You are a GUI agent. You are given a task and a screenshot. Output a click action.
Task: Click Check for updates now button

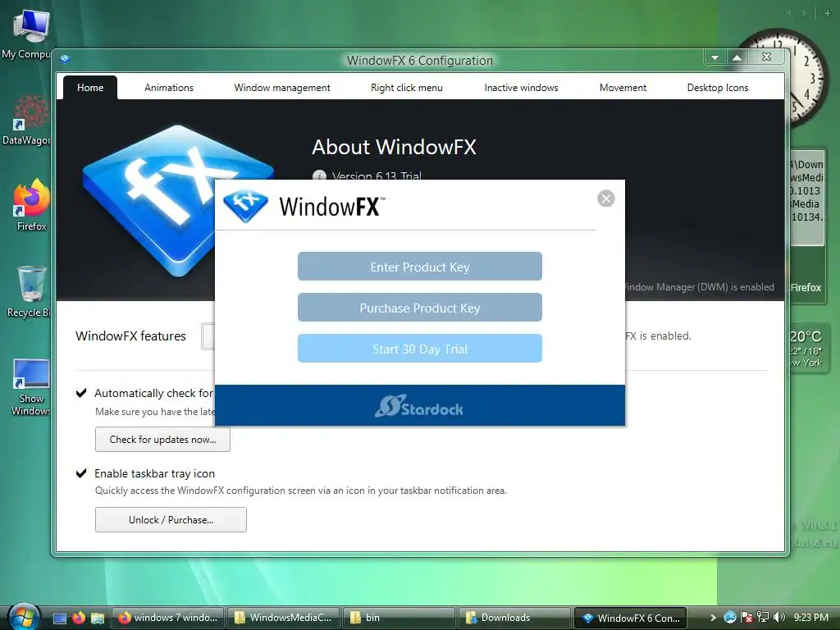163,440
